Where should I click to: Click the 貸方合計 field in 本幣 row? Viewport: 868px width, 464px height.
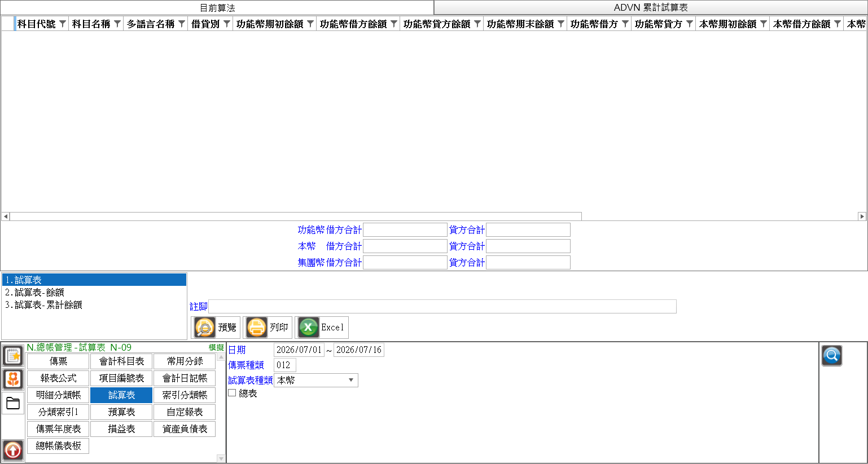528,246
